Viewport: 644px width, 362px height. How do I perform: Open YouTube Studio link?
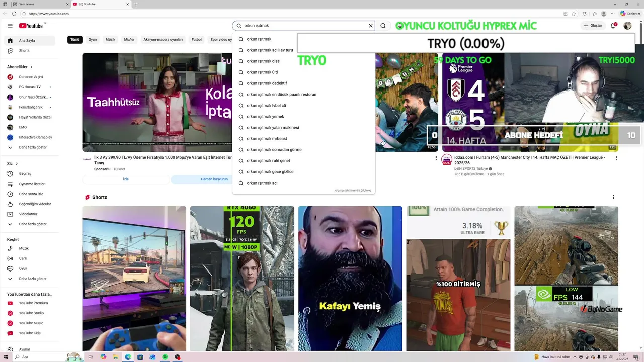click(x=30, y=313)
